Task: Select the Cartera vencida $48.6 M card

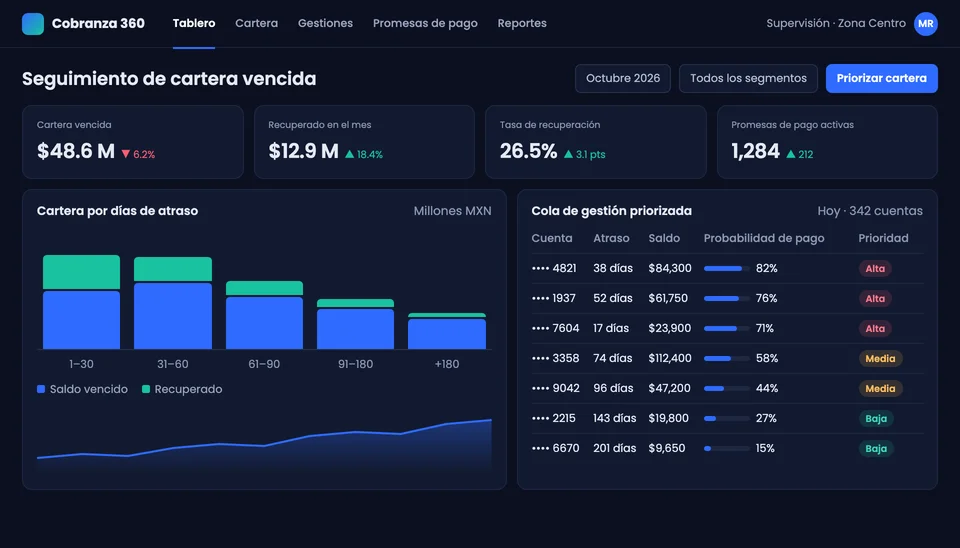Action: (x=133, y=142)
